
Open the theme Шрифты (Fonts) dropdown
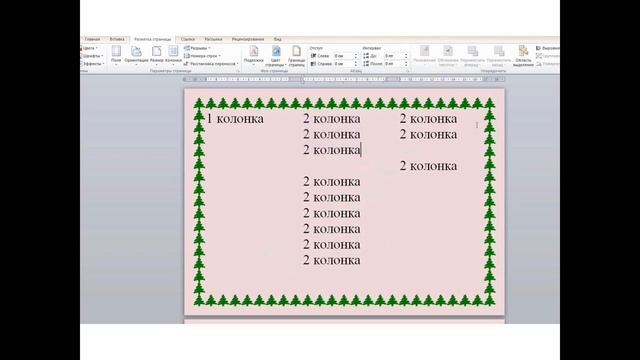click(91, 56)
